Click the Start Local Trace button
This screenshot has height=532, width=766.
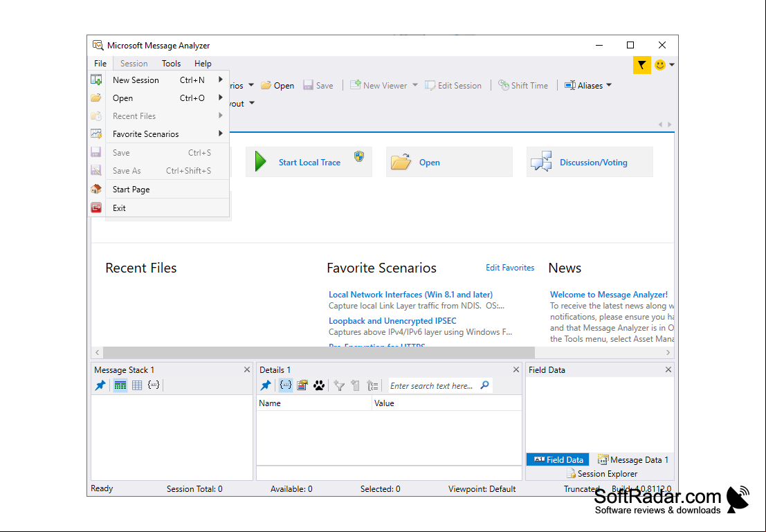click(309, 162)
